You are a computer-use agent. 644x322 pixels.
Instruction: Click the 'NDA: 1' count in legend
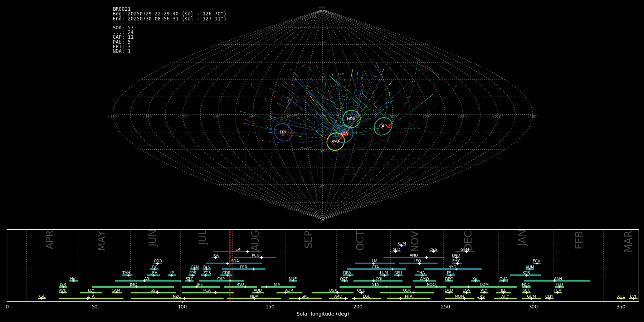[122, 52]
